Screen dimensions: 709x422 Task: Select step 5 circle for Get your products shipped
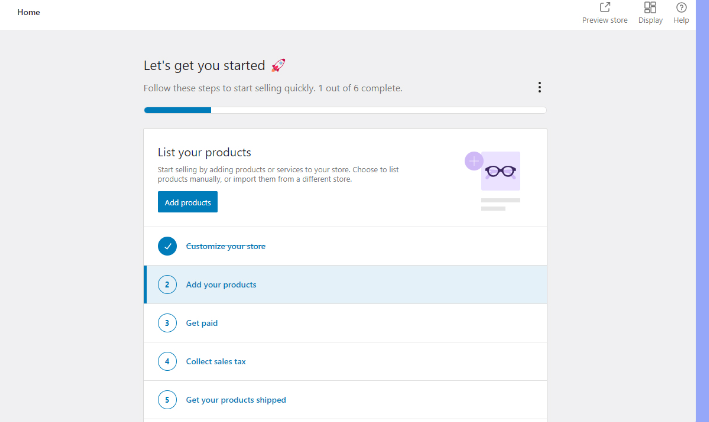point(167,400)
